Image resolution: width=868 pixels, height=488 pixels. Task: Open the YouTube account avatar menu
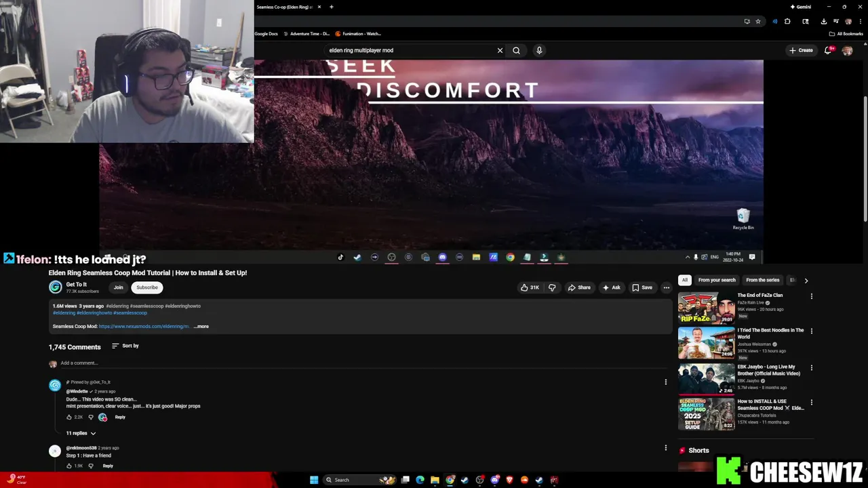(847, 50)
